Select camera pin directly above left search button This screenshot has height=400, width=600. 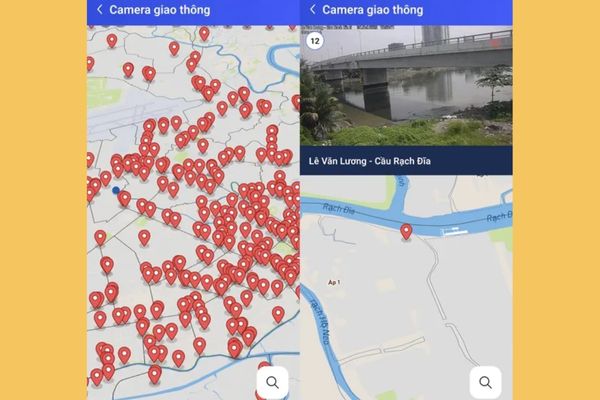pyautogui.click(x=264, y=364)
